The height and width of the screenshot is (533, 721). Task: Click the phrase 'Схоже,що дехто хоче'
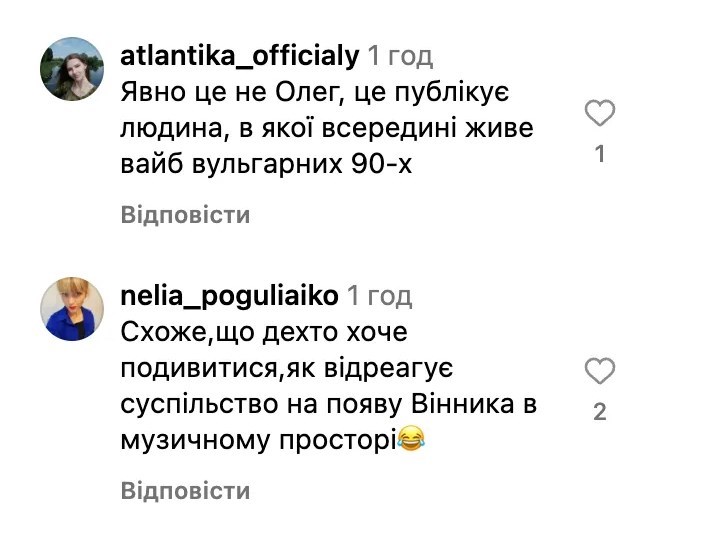[x=264, y=332]
